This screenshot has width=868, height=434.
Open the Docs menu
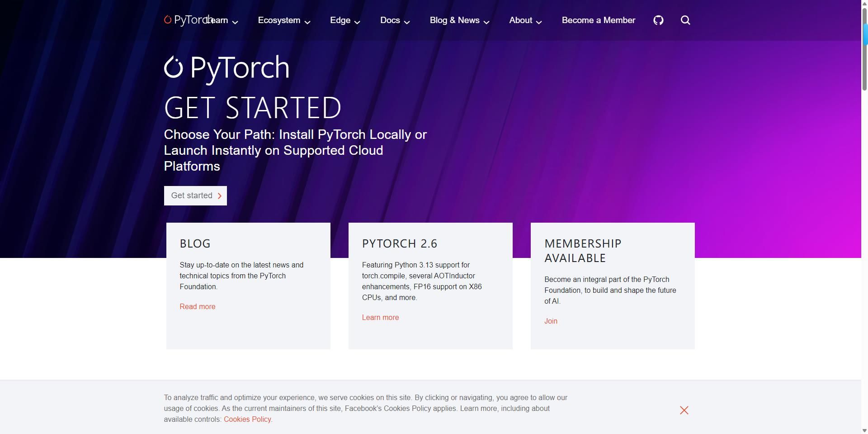click(390, 20)
